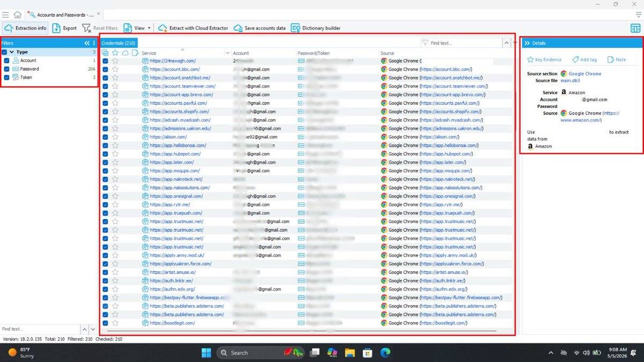Click Add tag in Details panel
This screenshot has height=362, width=644.
click(x=584, y=60)
